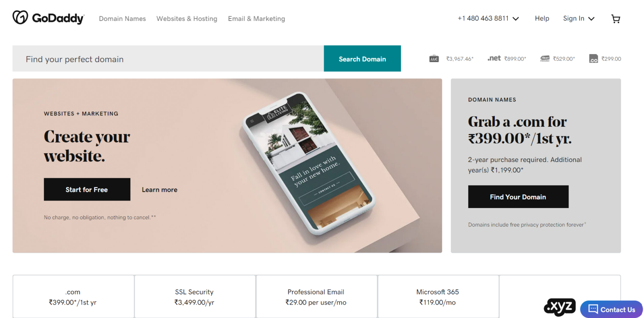Click the Help link
Viewport: 644px width, 318px height.
pos(542,18)
